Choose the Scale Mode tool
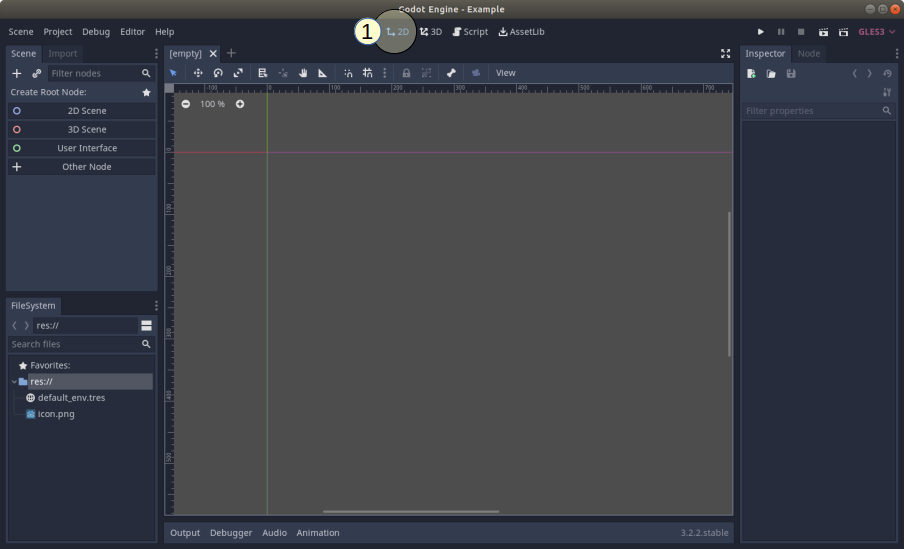 pos(238,73)
